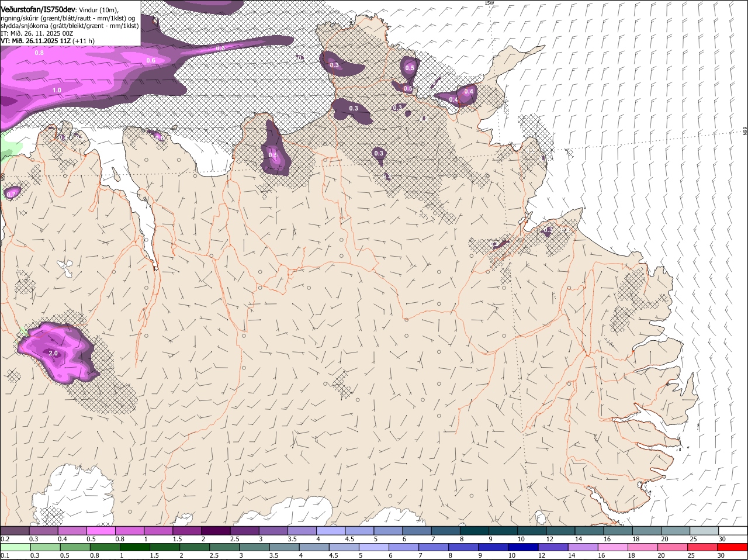Click the 'IT: Mið. 26. 11. 2025 00Z' line

coord(37,33)
